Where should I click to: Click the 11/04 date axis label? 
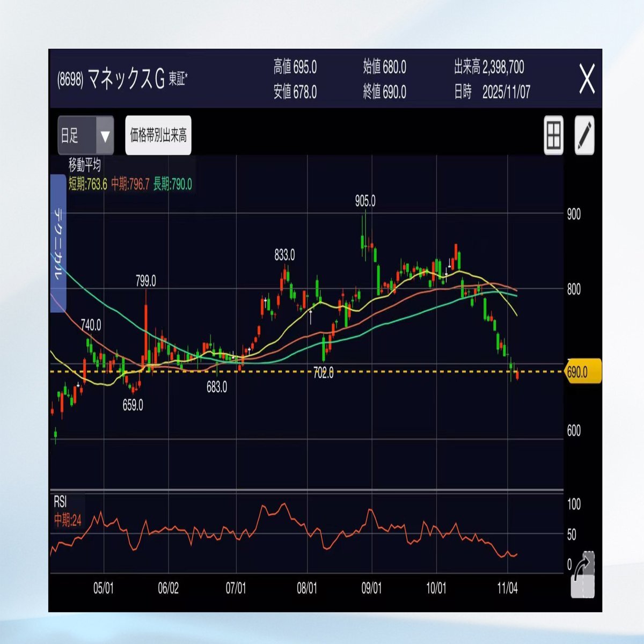508,588
